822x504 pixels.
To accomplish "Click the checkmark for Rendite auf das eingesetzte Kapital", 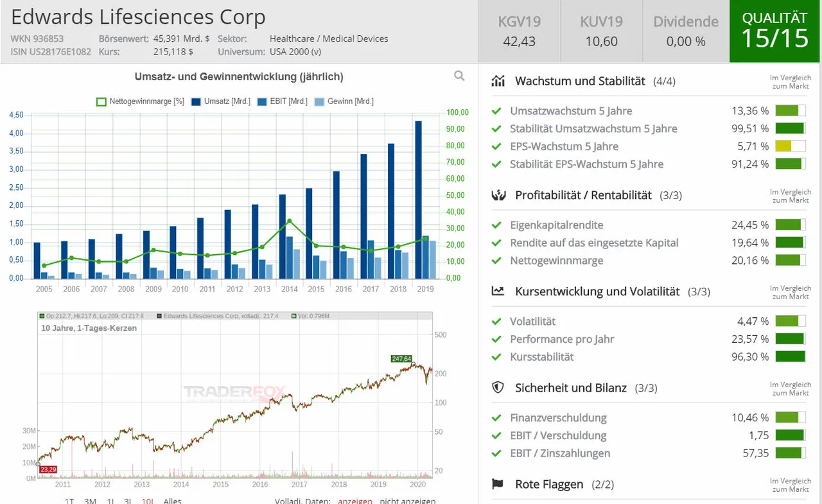I will [496, 243].
